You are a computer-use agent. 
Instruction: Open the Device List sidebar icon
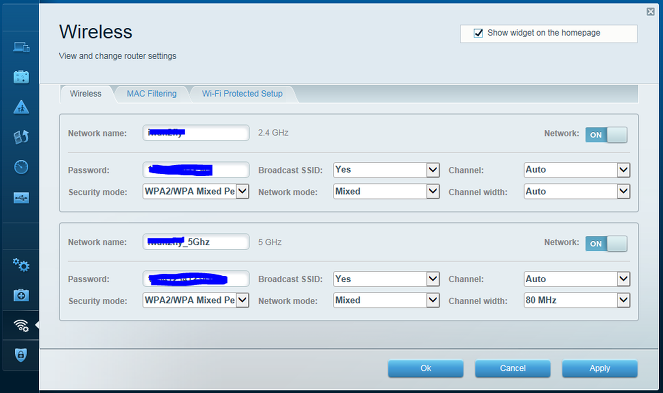21,47
